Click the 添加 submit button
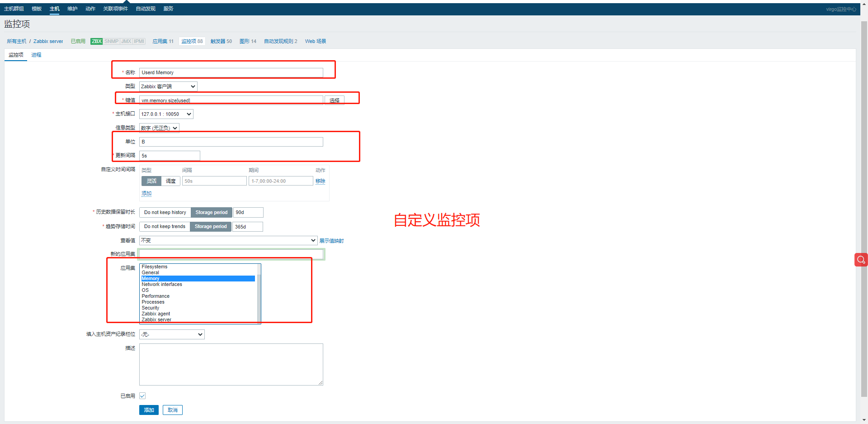 [x=149, y=410]
